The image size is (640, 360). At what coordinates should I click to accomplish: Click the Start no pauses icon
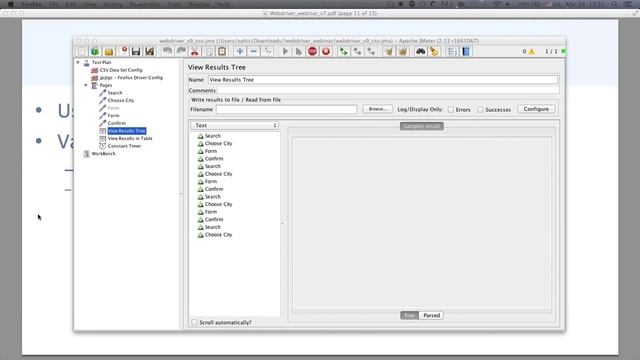pos(298,51)
